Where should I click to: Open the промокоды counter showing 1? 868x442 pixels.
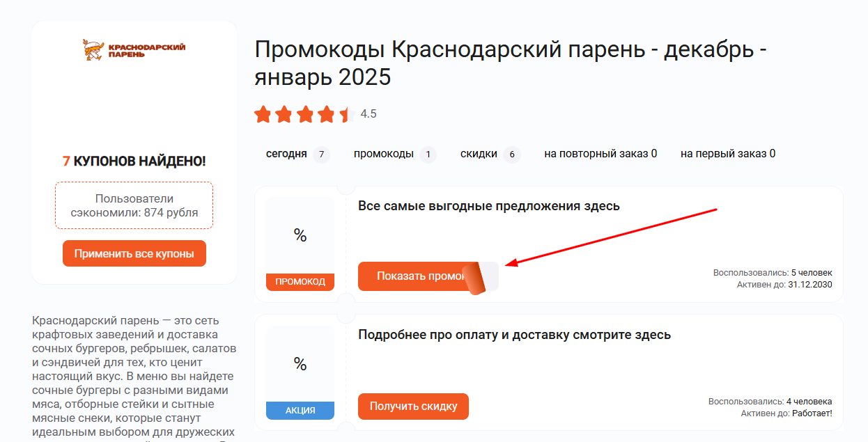tap(428, 155)
